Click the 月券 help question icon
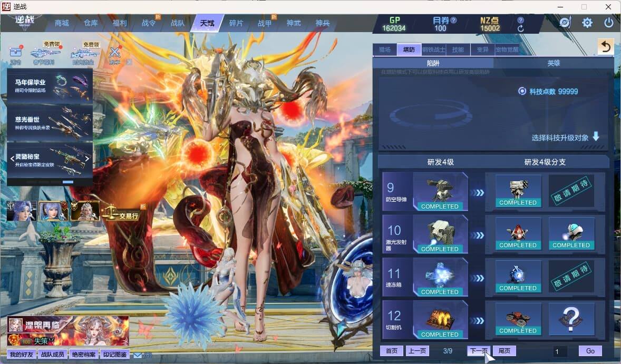 click(454, 20)
